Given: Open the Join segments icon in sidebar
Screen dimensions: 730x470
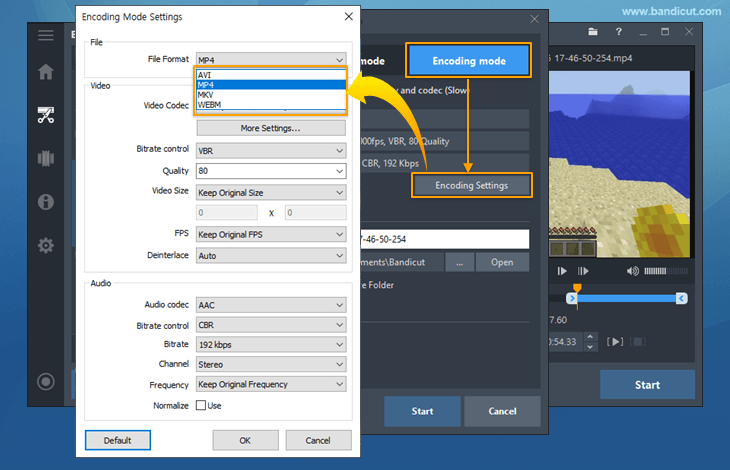Looking at the screenshot, I should tap(46, 158).
